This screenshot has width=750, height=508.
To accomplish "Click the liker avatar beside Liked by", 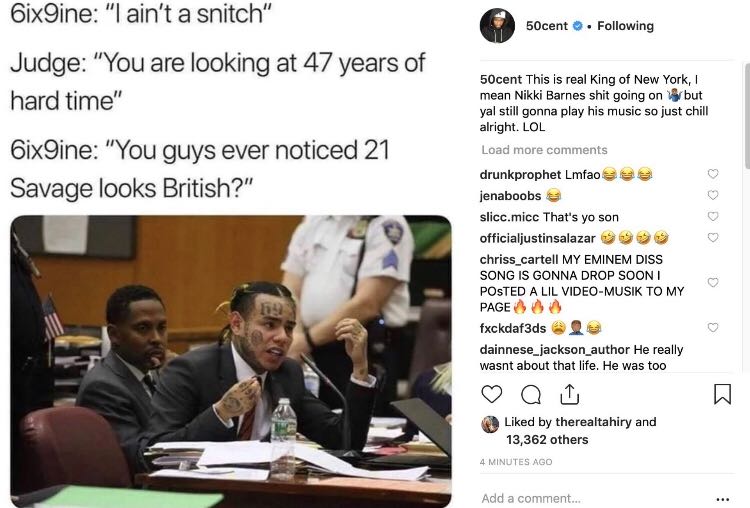I will 490,423.
